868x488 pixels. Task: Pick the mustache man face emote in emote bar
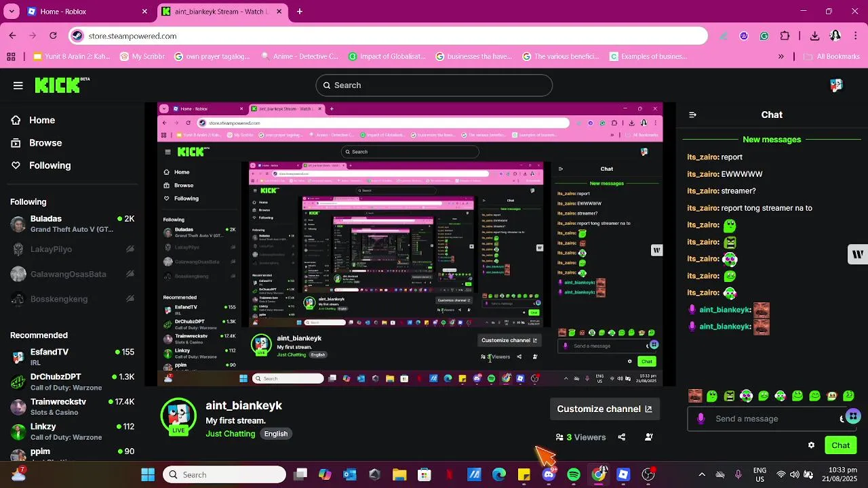coord(695,396)
